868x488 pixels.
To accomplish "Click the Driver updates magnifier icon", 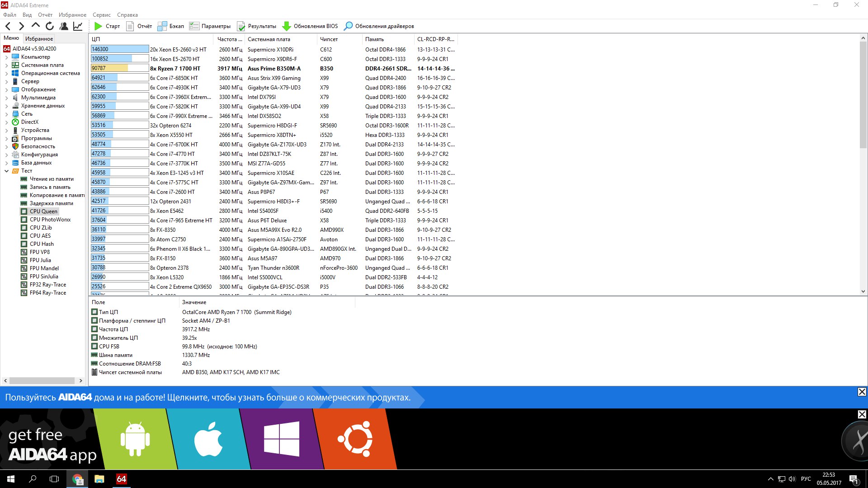I will [x=348, y=26].
